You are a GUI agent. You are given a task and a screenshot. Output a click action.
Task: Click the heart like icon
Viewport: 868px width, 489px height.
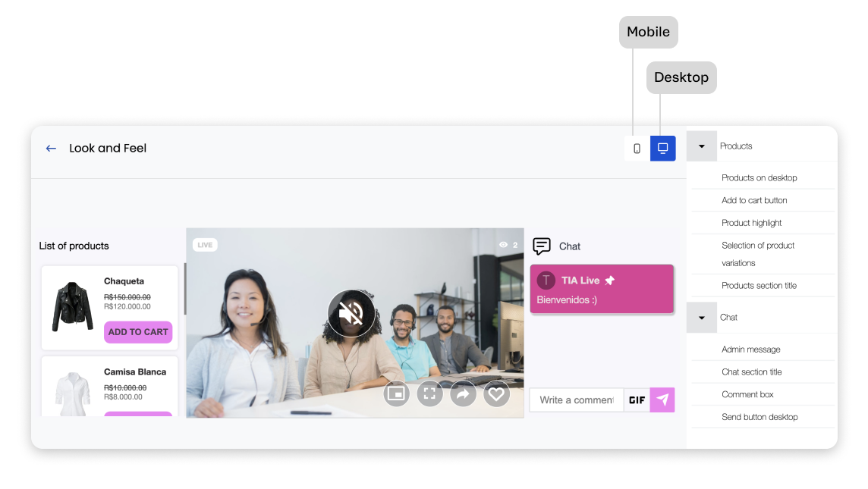[x=496, y=393]
